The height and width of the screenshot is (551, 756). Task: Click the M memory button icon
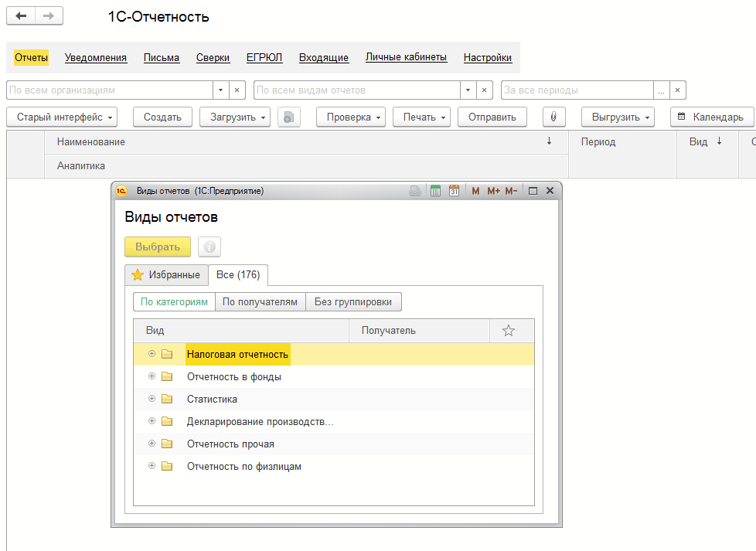(x=475, y=191)
